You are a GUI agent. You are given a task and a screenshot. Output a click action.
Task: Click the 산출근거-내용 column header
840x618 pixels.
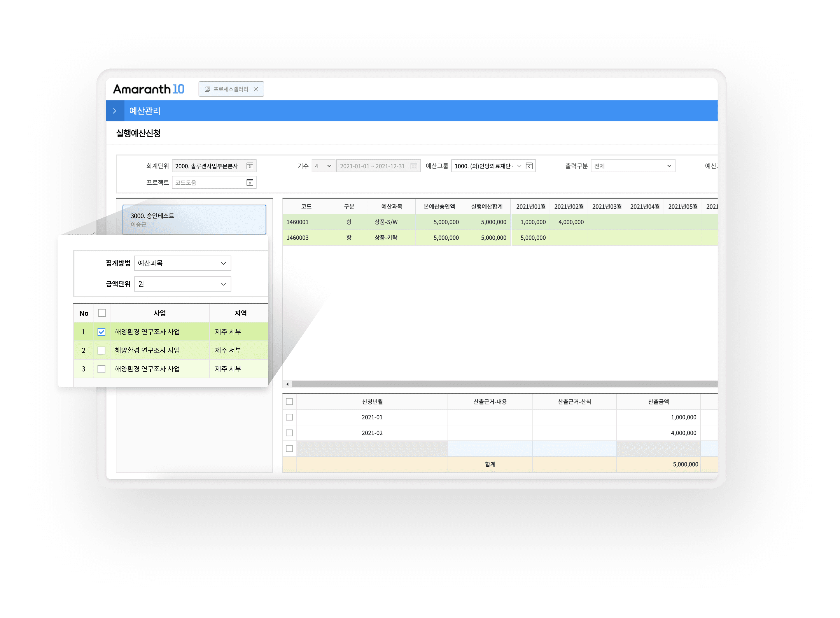point(490,401)
